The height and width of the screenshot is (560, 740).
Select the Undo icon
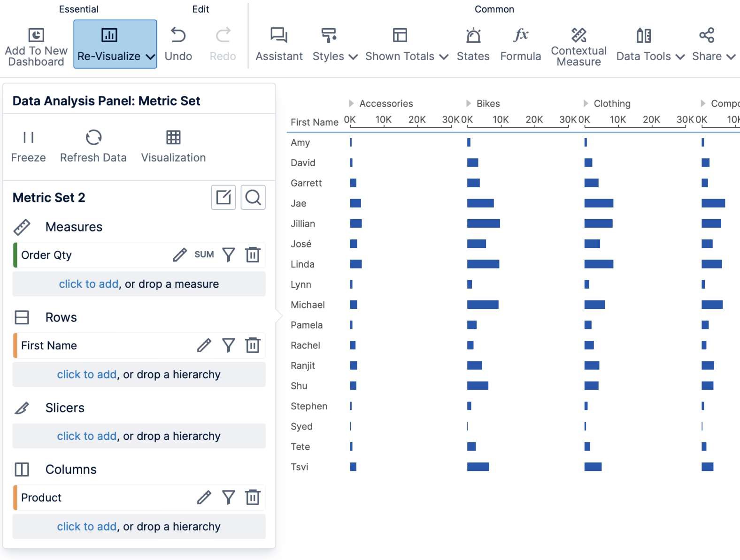tap(178, 35)
